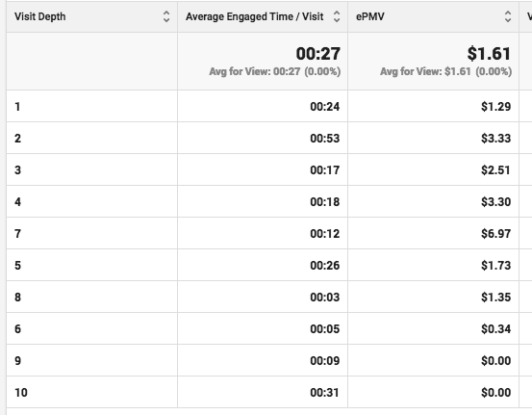
Task: Click the $0.34 ePMV cell
Action: pyautogui.click(x=495, y=328)
